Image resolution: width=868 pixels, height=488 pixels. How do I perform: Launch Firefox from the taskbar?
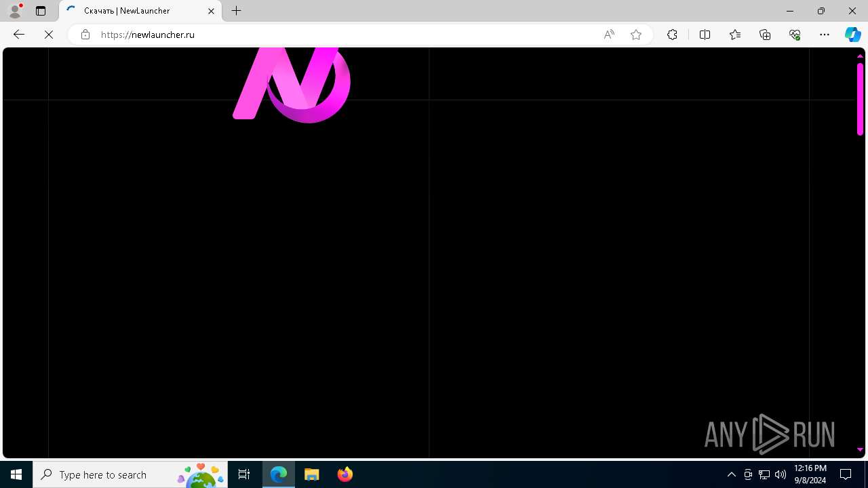tap(344, 474)
